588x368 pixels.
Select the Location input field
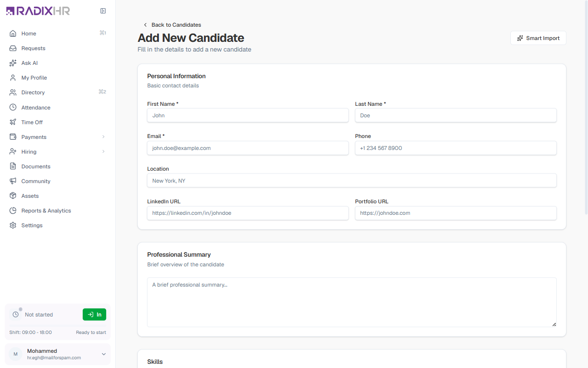(x=352, y=181)
